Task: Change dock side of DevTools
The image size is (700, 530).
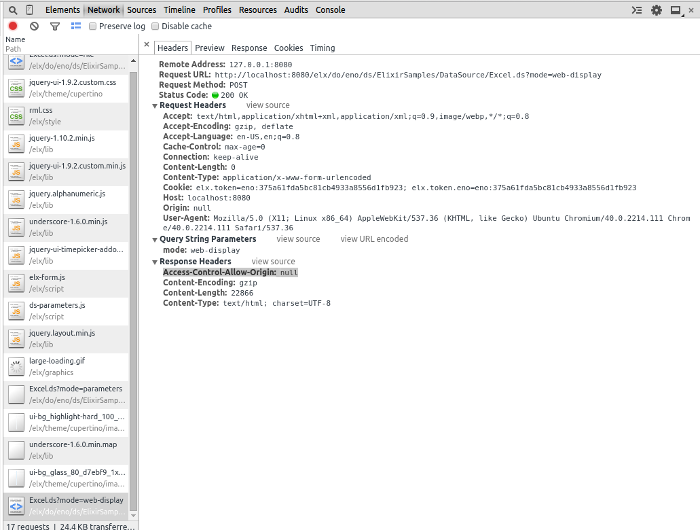Action: point(675,10)
